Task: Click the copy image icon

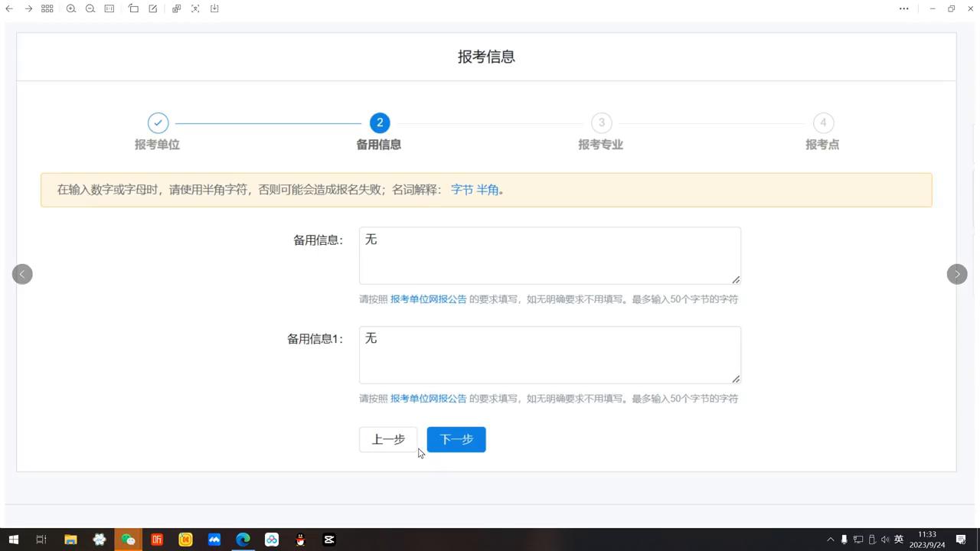Action: point(175,8)
